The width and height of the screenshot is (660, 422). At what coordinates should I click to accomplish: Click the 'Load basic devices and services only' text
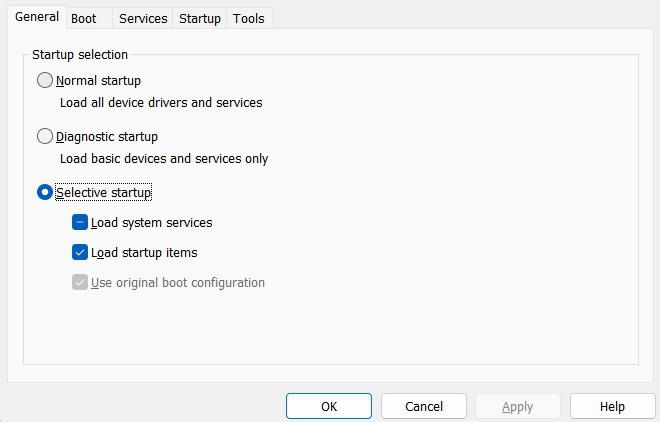click(164, 158)
